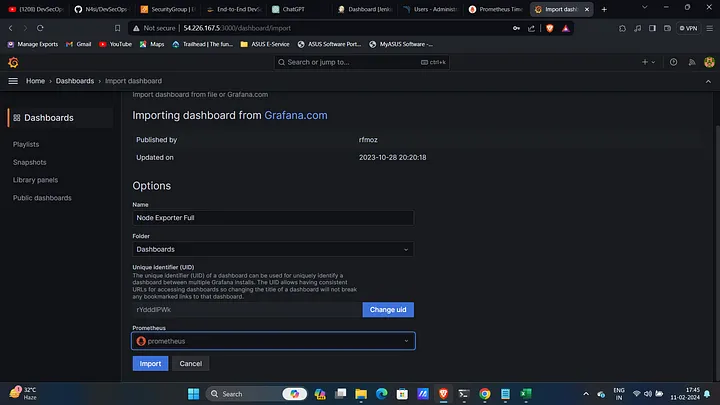Click the Import button

click(150, 364)
